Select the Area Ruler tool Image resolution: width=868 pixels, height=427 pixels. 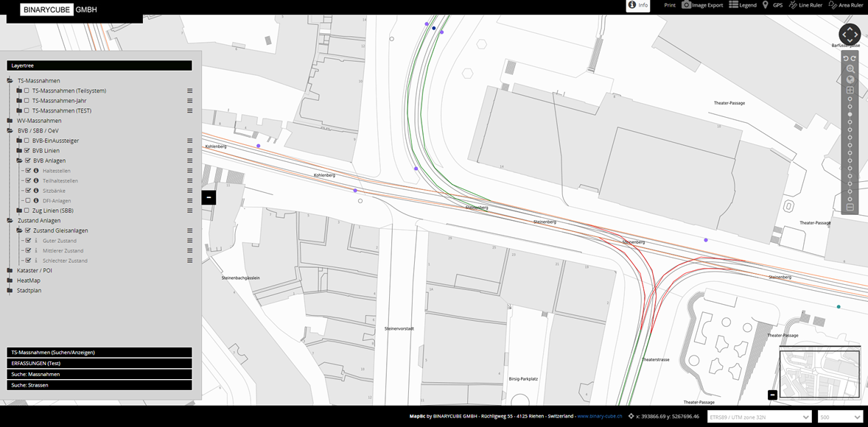(845, 5)
